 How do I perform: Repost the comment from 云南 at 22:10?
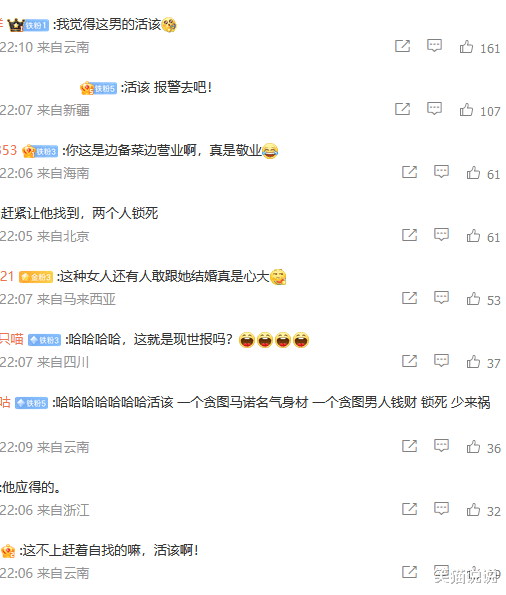pyautogui.click(x=402, y=46)
